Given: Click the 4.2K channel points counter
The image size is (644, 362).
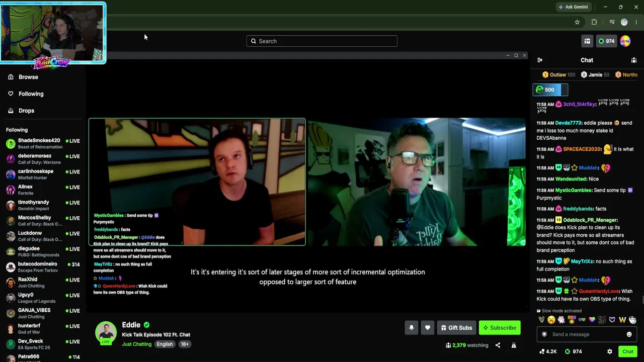Looking at the screenshot, I should click(x=547, y=352).
